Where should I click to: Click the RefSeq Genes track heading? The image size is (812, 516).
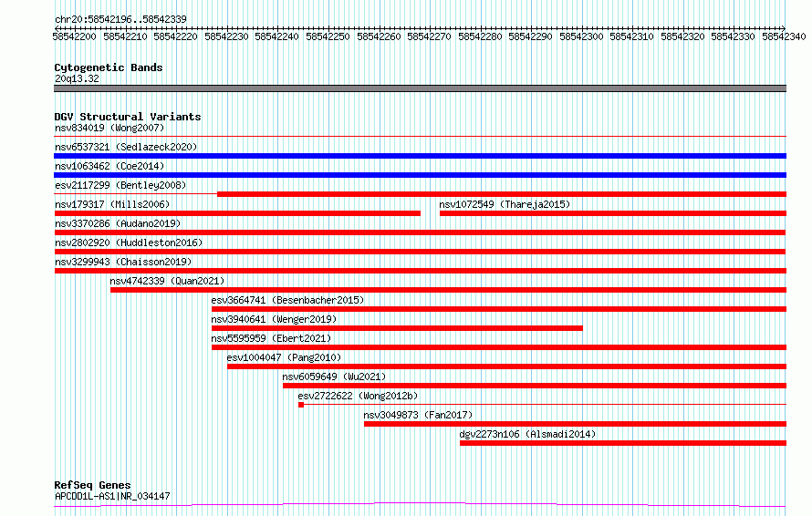pyautogui.click(x=93, y=485)
